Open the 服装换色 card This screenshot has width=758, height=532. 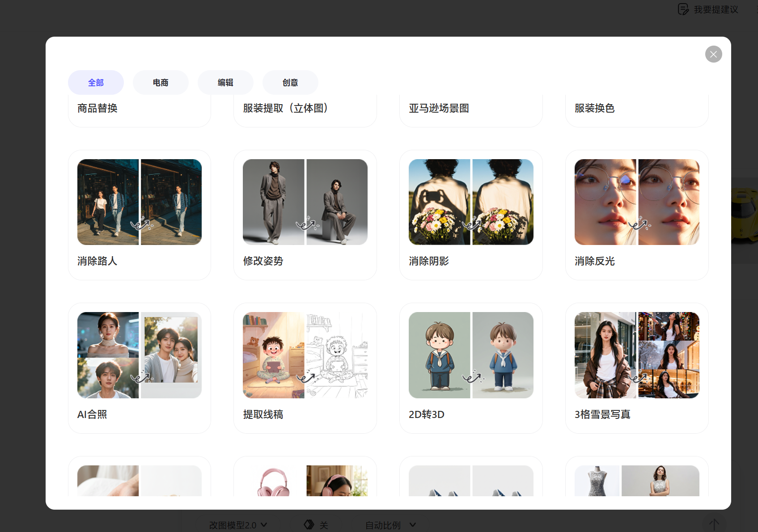[x=637, y=110]
